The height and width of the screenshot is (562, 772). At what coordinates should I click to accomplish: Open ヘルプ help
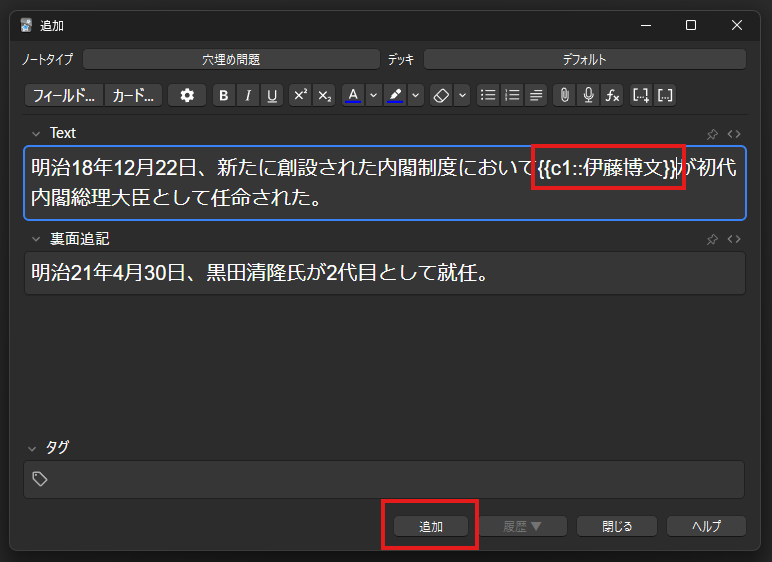(x=707, y=527)
